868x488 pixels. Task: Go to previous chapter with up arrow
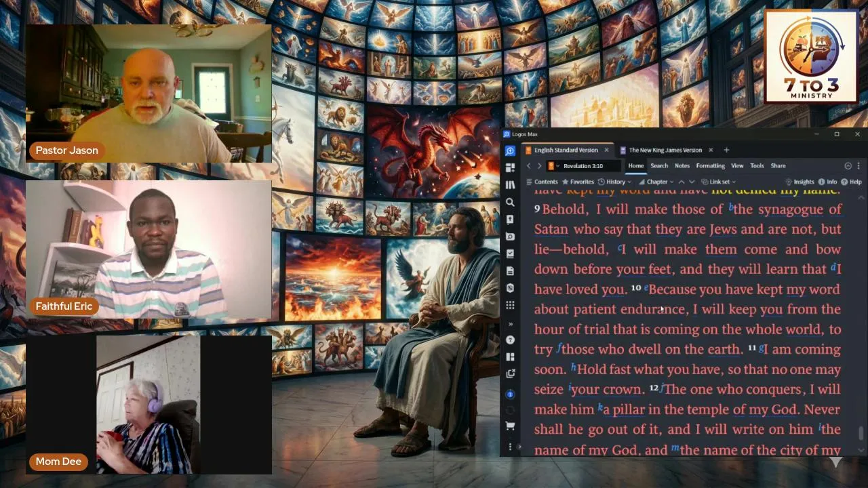click(x=682, y=182)
